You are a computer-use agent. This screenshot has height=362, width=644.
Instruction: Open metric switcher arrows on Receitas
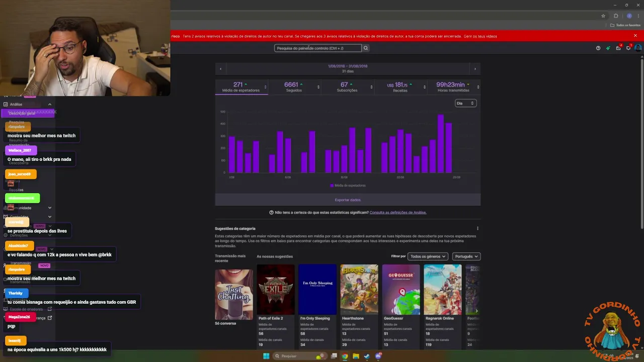click(424, 87)
